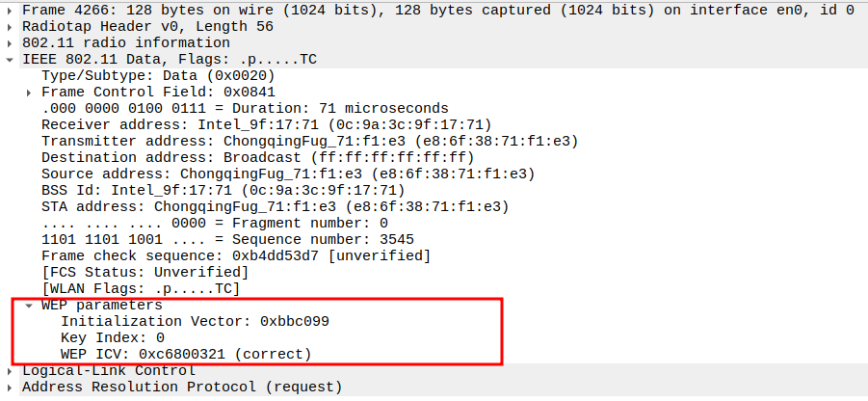868x401 pixels.
Task: Collapse the WEP parameters section
Action: click(30, 306)
